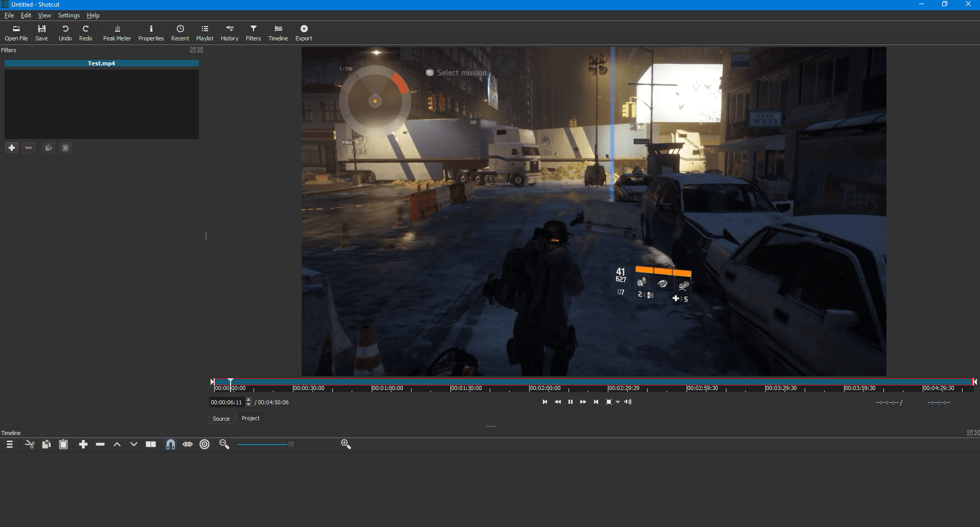Increment timecode with stepper arrow
This screenshot has width=980, height=527.
pyautogui.click(x=249, y=400)
